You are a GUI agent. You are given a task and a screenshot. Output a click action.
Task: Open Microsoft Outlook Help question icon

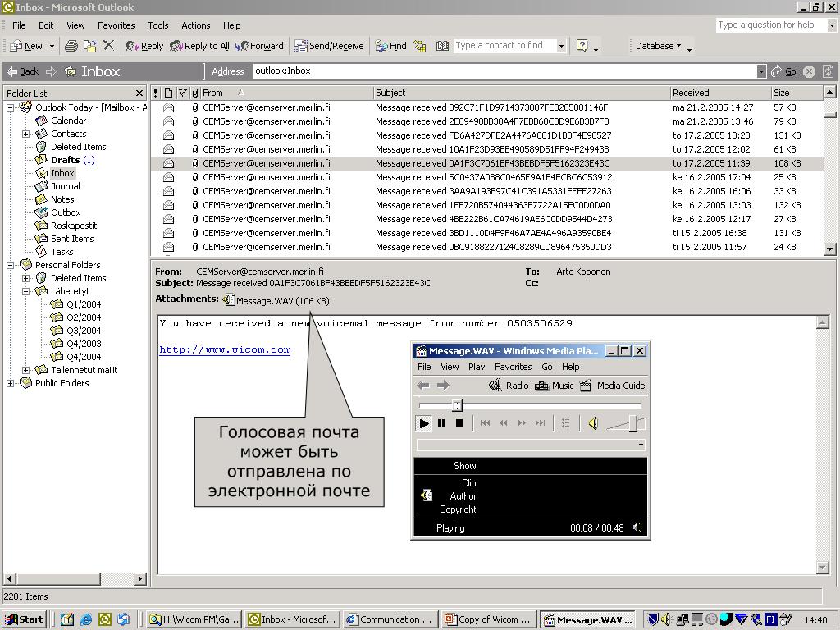coord(582,46)
